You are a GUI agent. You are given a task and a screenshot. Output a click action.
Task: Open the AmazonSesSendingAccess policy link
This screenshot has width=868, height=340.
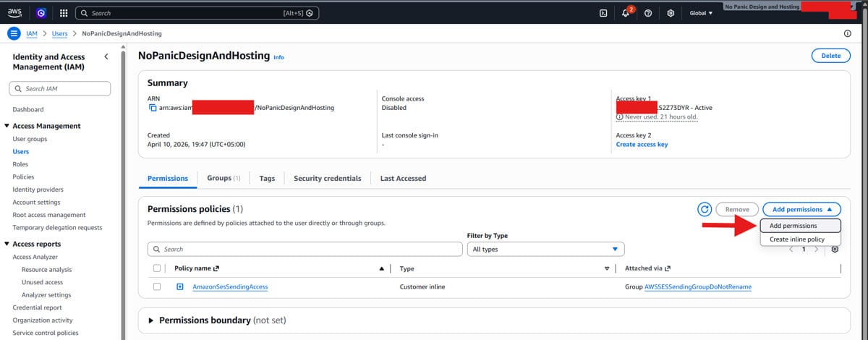click(x=230, y=286)
